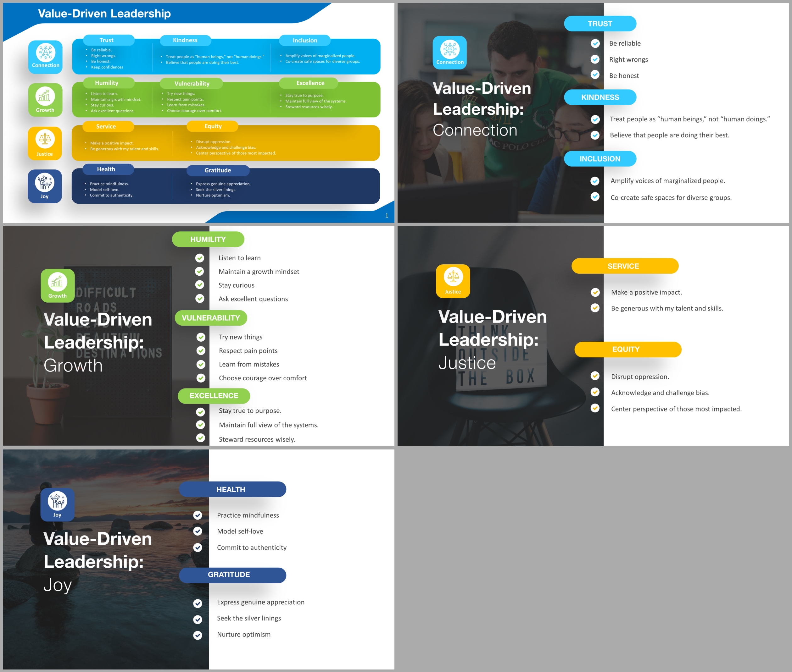Image resolution: width=792 pixels, height=672 pixels.
Task: Select the Kindness tab on overview slide
Action: [185, 40]
